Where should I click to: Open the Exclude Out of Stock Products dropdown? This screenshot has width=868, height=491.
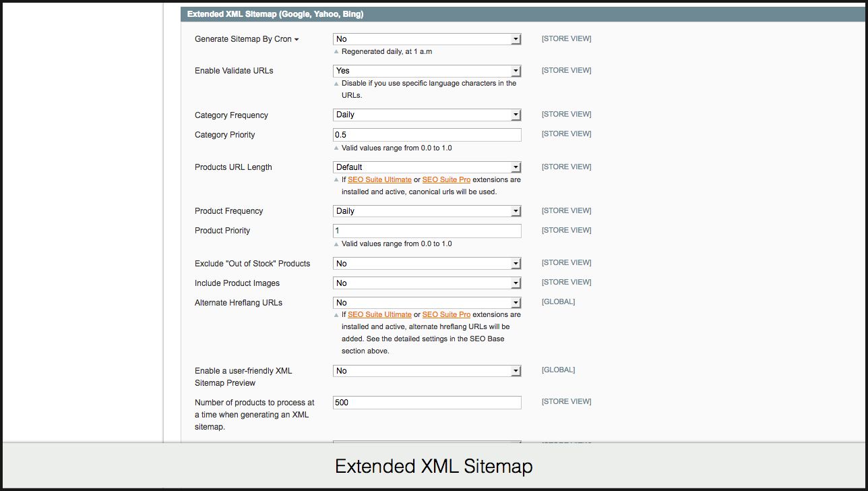coord(427,264)
